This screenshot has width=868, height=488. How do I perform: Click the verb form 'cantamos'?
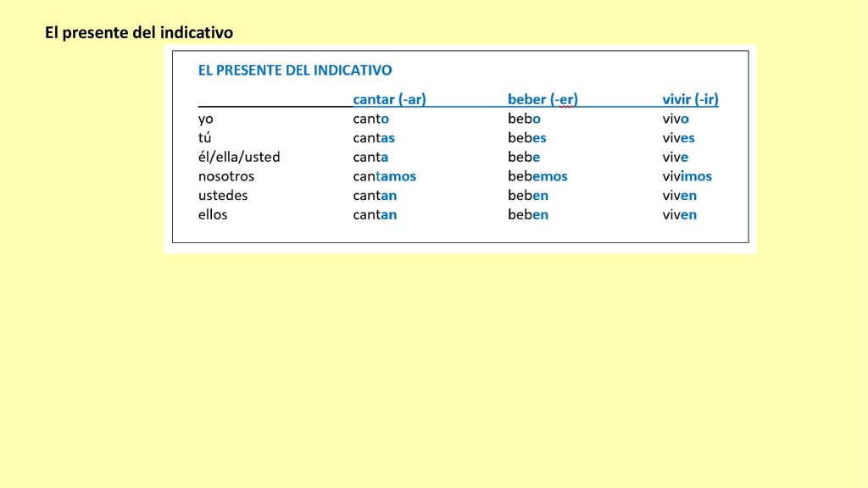coord(385,176)
